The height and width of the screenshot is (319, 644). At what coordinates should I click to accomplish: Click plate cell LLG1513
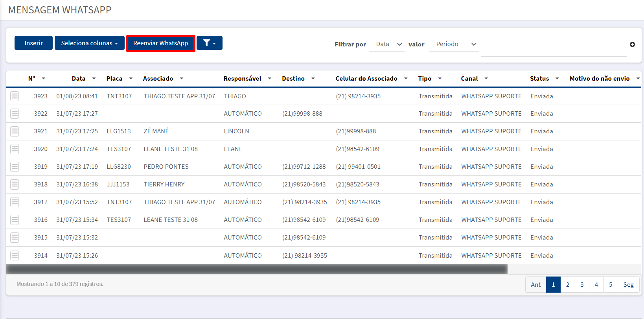pos(119,131)
